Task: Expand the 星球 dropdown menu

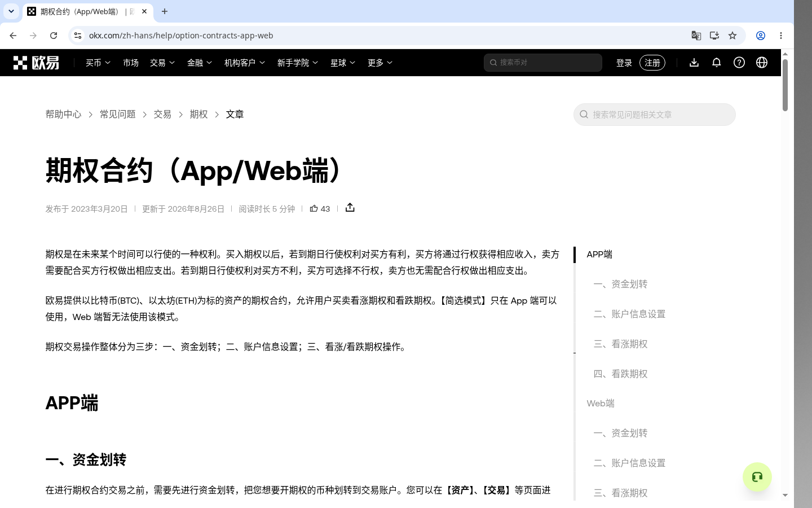Action: pyautogui.click(x=343, y=63)
